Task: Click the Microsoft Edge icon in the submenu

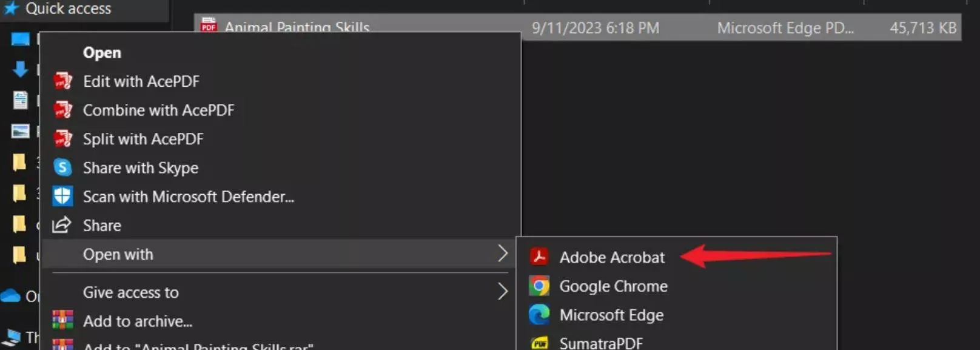Action: pos(540,315)
